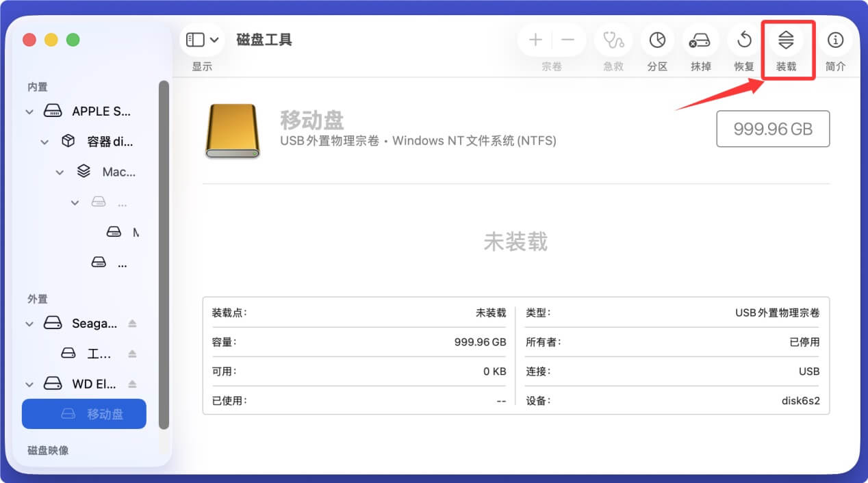Open the 分区 (Partition) tool
The image size is (868, 483).
656,40
